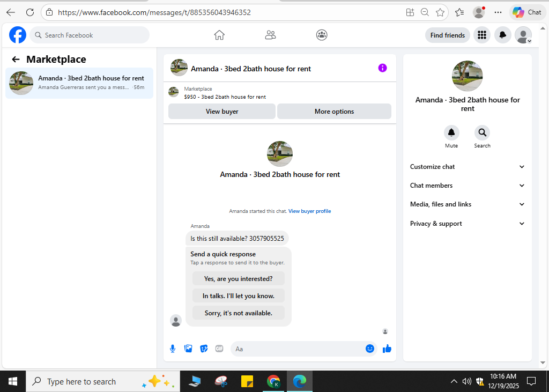The image size is (549, 392).
Task: Click the Windows taskbar search box
Action: (x=103, y=381)
